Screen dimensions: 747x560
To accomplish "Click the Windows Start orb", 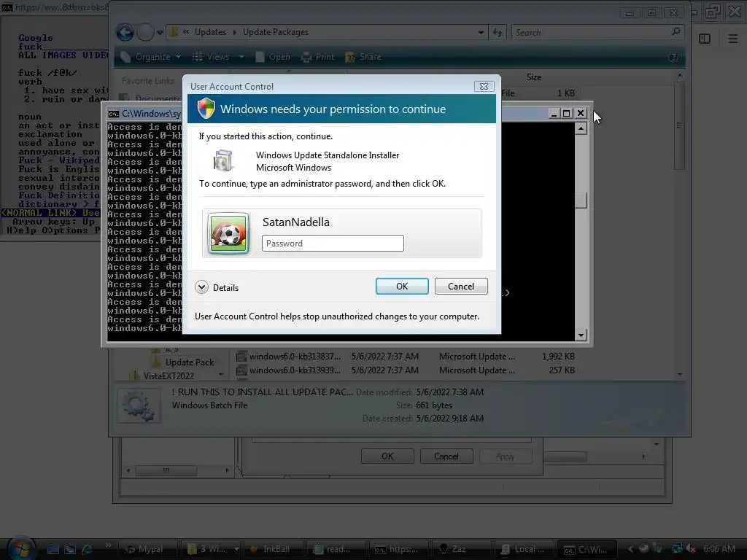I will (20, 548).
